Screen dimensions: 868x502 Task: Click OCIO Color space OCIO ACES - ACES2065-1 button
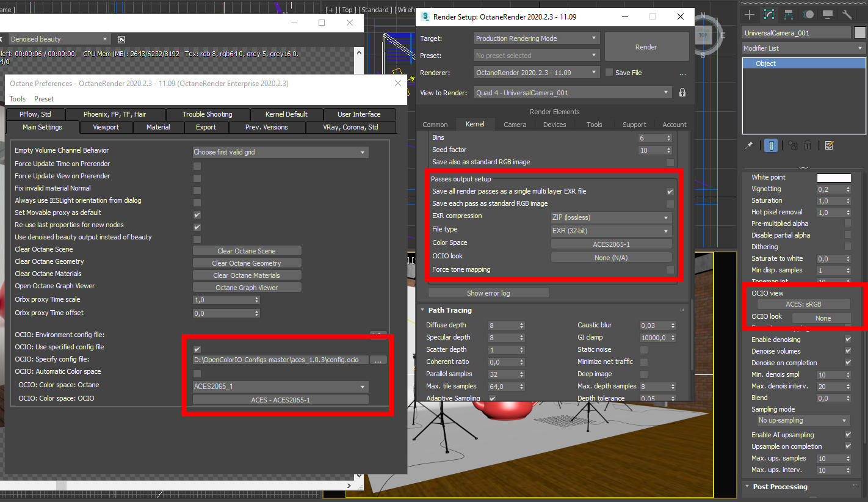pos(280,400)
